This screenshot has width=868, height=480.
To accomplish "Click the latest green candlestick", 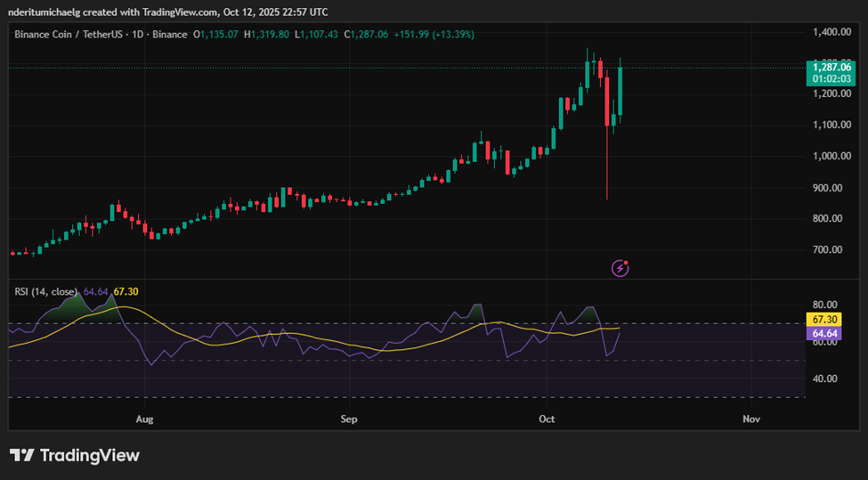I will pos(620,91).
